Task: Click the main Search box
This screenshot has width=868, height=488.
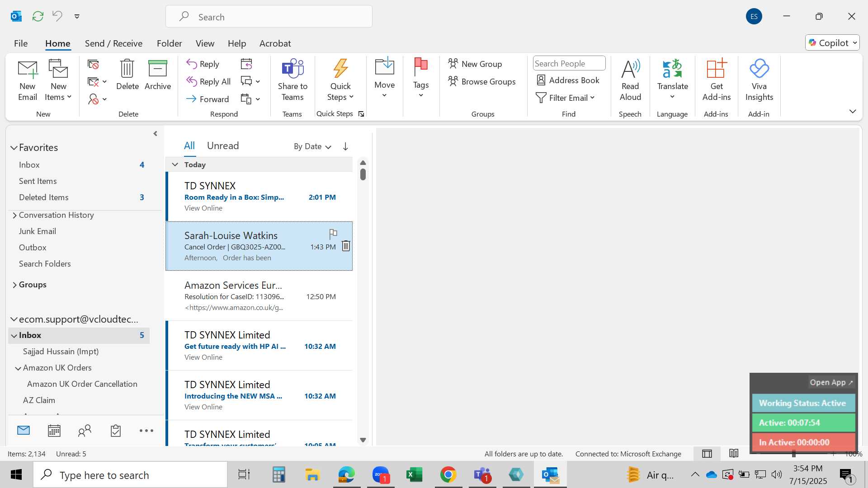Action: point(269,17)
